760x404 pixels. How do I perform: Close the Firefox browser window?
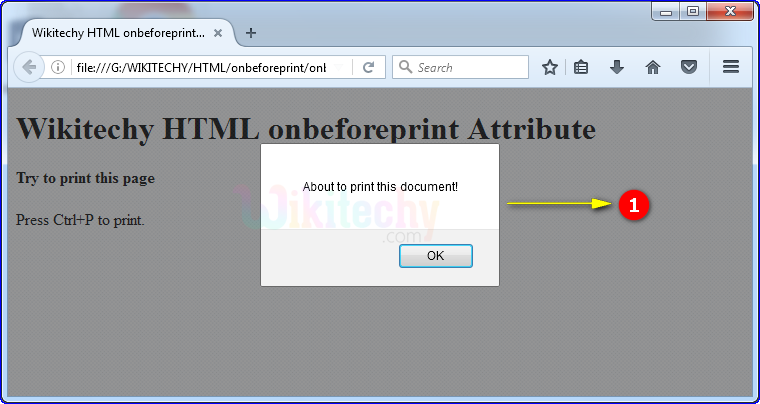click(x=729, y=11)
